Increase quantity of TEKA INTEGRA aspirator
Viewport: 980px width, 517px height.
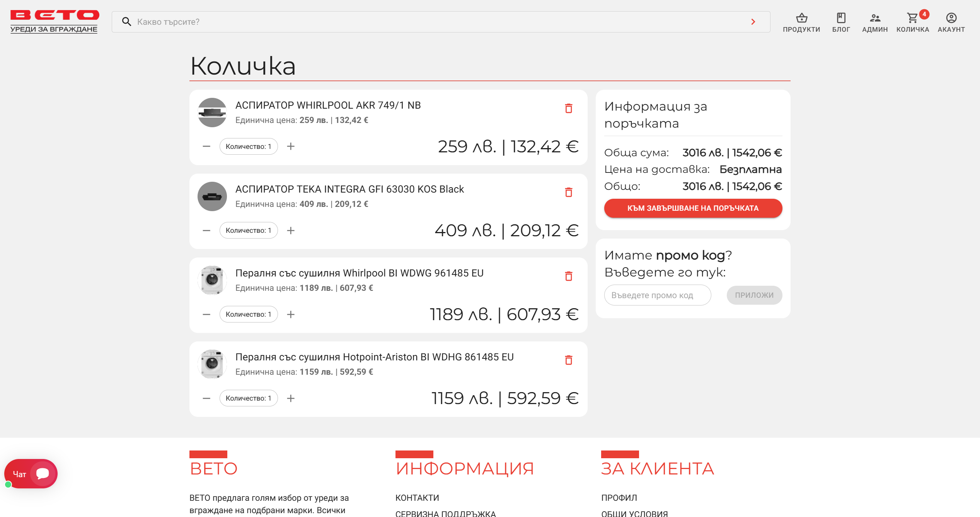[x=291, y=230]
